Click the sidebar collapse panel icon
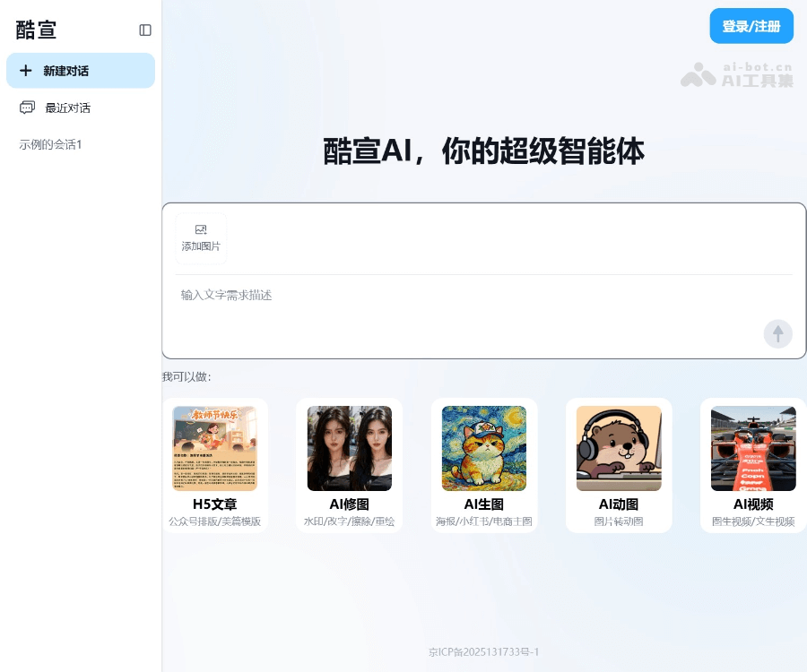This screenshot has height=672, width=807. (x=145, y=30)
